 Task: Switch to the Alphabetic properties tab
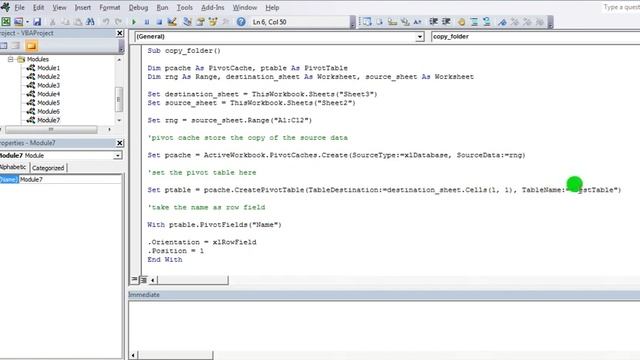pos(13,167)
